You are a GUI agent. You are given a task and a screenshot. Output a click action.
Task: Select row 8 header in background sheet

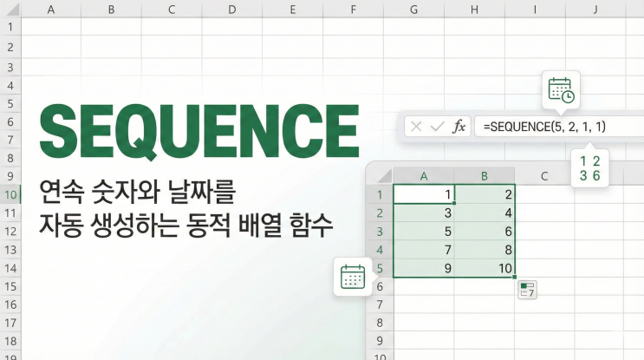point(10,158)
